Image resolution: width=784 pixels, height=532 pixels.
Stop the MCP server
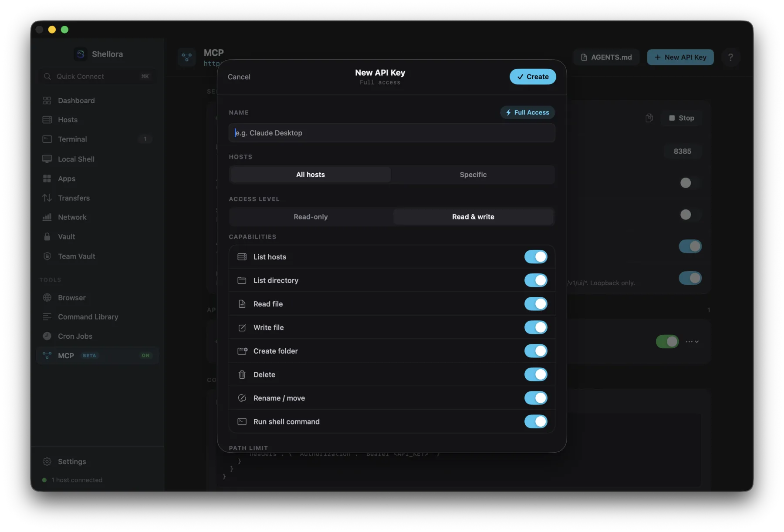[x=682, y=118]
